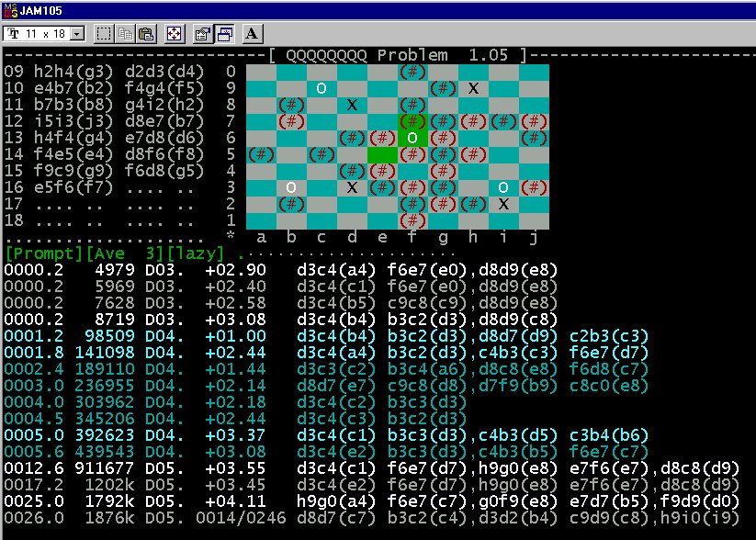
Task: Toggle the Background windows toolbar button
Action: pyautogui.click(x=225, y=34)
